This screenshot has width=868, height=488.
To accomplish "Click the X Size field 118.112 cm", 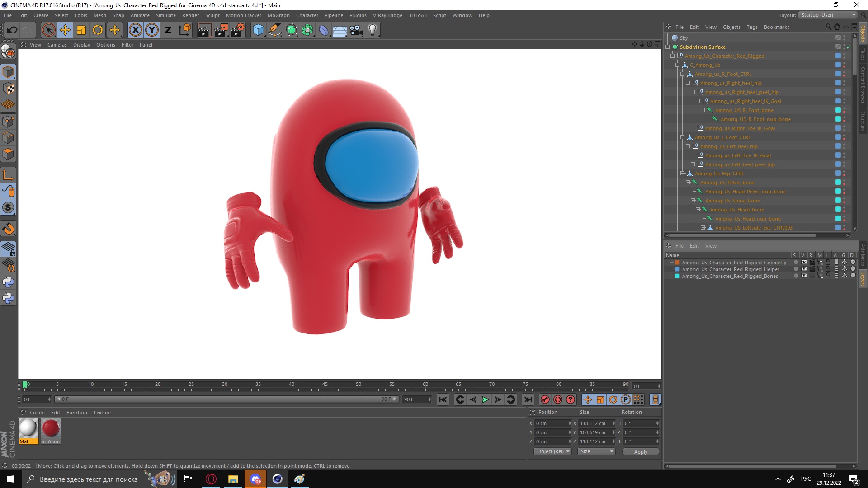I will coord(597,423).
